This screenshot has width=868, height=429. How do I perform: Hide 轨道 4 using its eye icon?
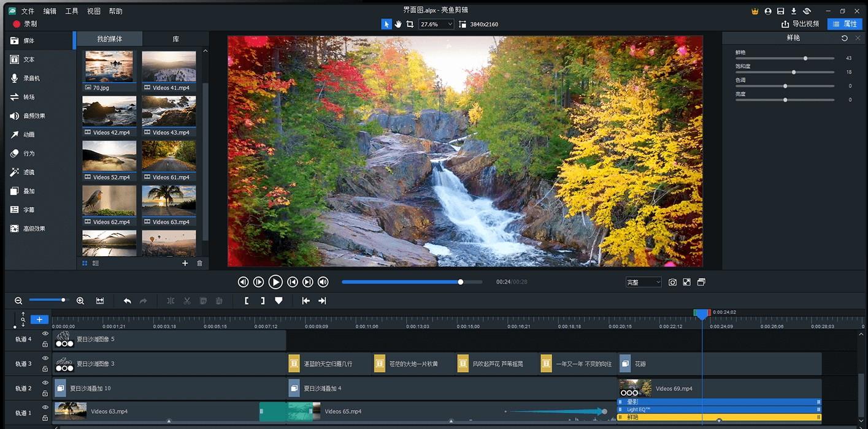pos(45,334)
